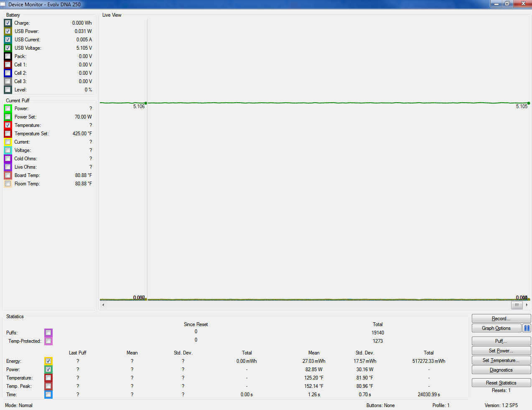The height and width of the screenshot is (410, 532).
Task: Toggle Cell 1 voltage checkbox
Action: [8, 65]
